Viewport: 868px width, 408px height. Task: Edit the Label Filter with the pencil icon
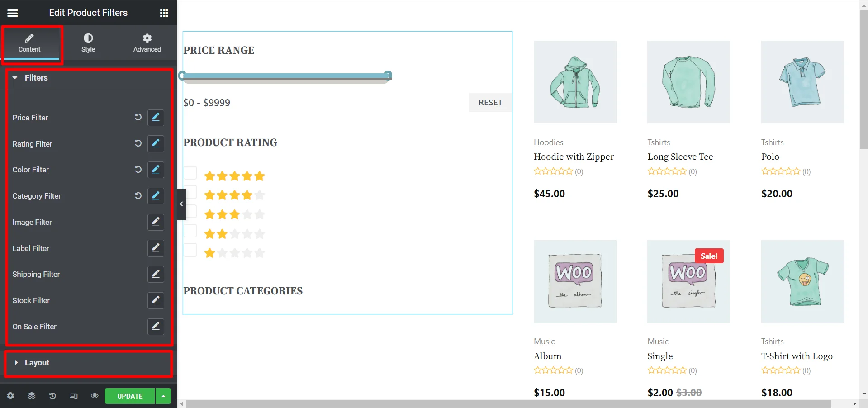point(156,248)
